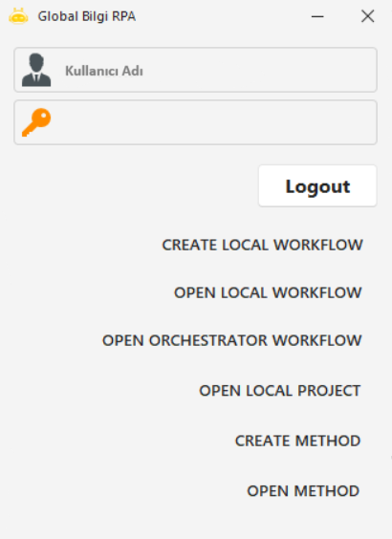Open the OPEN ORCHESTRATOR WORKFLOW option

click(x=232, y=340)
